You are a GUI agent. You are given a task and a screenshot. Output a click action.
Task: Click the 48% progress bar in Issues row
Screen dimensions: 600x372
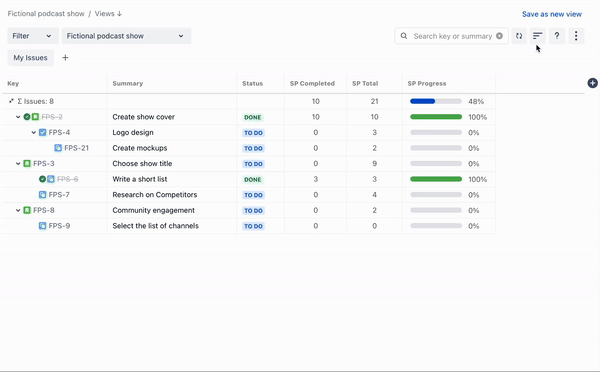point(436,101)
